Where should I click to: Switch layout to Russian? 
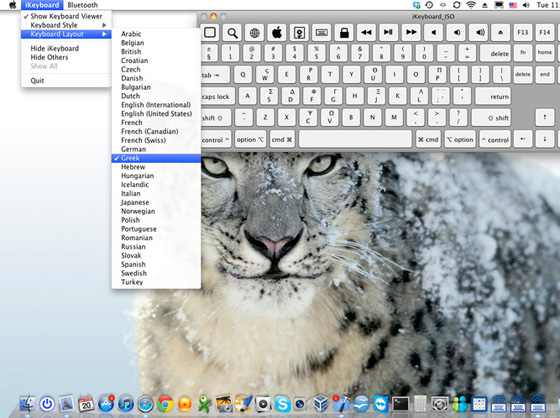[x=156, y=247]
